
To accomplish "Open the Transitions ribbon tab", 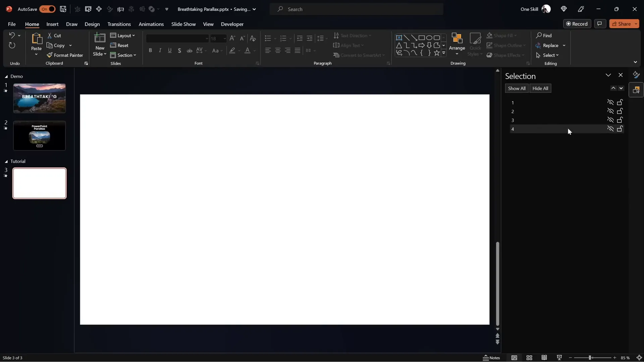I will click(119, 24).
